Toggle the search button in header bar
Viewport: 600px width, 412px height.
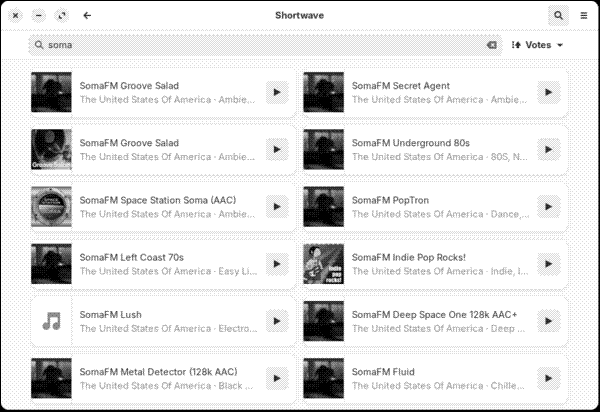pyautogui.click(x=558, y=16)
